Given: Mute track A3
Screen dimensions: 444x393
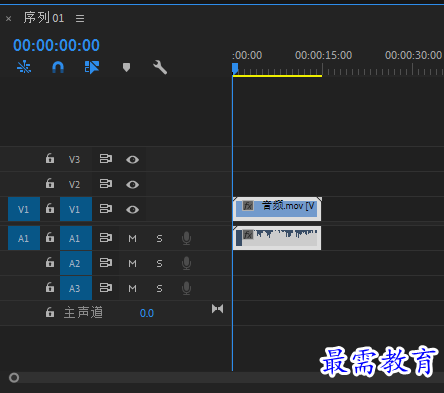Looking at the screenshot, I should click(x=132, y=288).
